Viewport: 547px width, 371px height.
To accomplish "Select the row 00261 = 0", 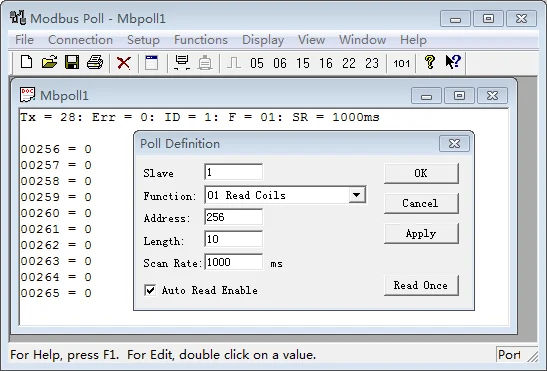I will pos(56,229).
